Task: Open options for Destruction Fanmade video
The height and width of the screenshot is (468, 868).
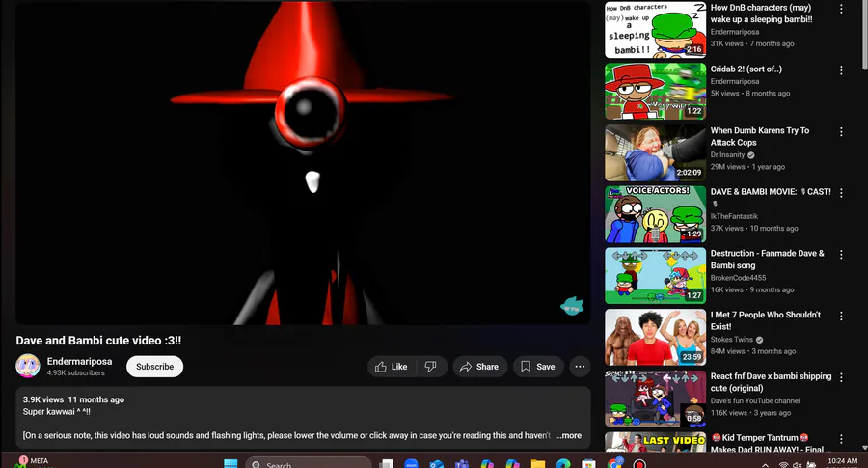Action: tap(841, 254)
